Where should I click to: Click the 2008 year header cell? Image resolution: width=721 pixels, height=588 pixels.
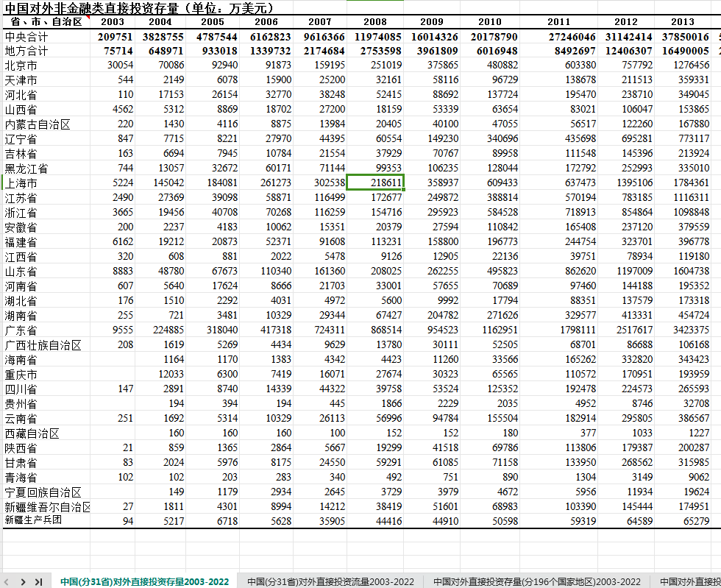tap(375, 21)
